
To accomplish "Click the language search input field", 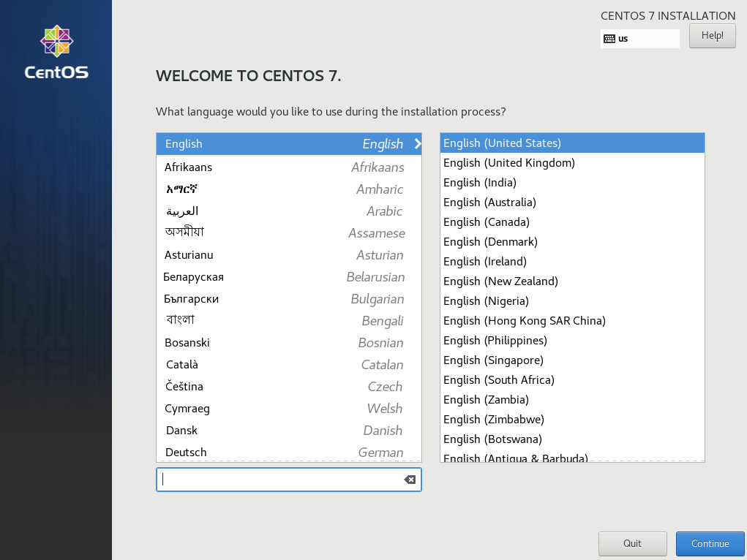I will (x=278, y=480).
